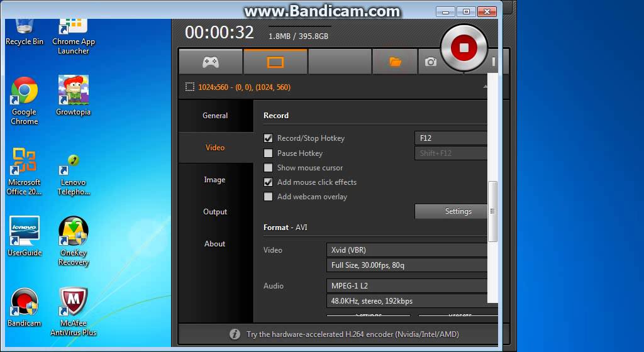The width and height of the screenshot is (644, 352).
Task: Click the 00:00:32 recording timer
Action: click(219, 33)
